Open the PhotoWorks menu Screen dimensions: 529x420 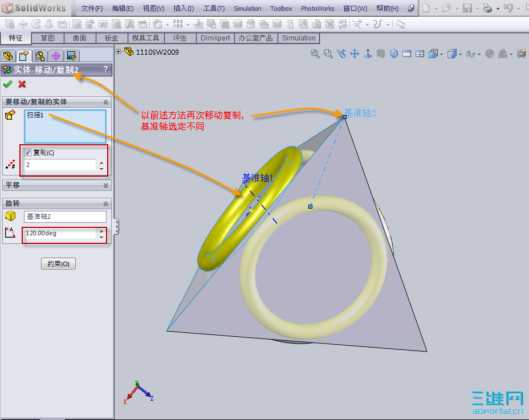coord(318,9)
